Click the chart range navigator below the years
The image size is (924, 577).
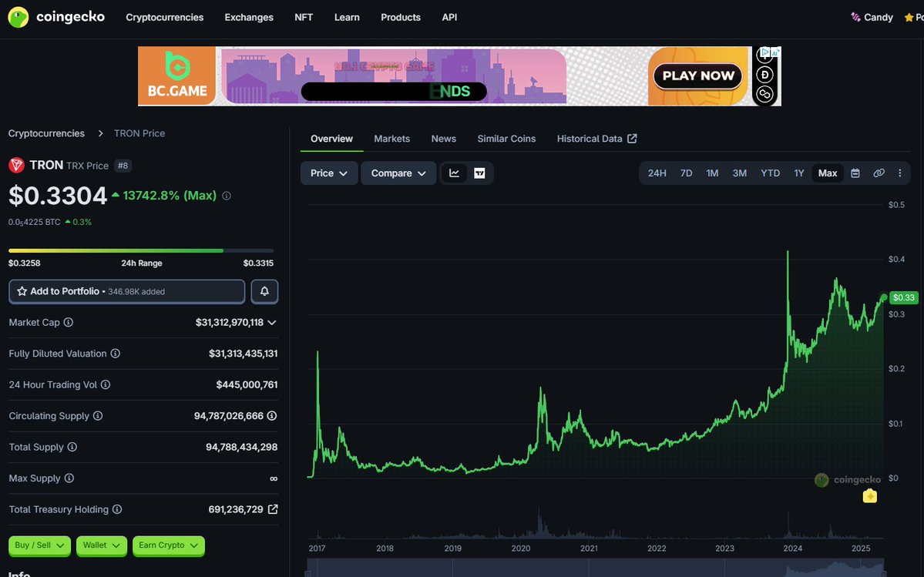click(595, 569)
